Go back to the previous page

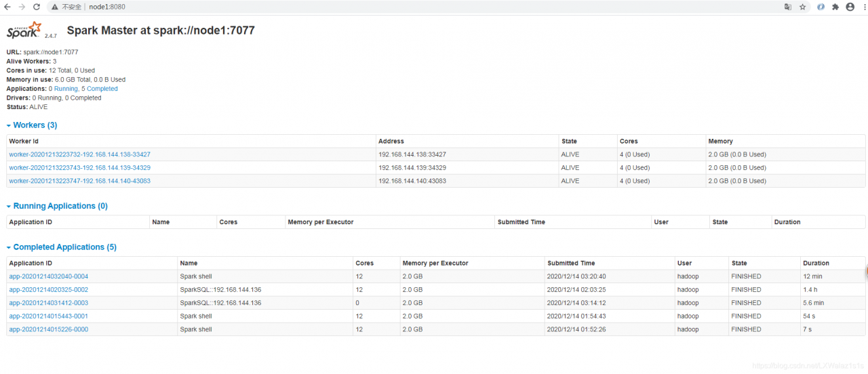point(7,7)
